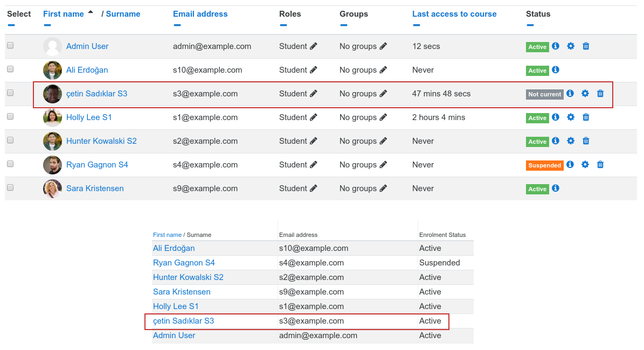Unenrol Admin User with trash icon

pos(586,46)
